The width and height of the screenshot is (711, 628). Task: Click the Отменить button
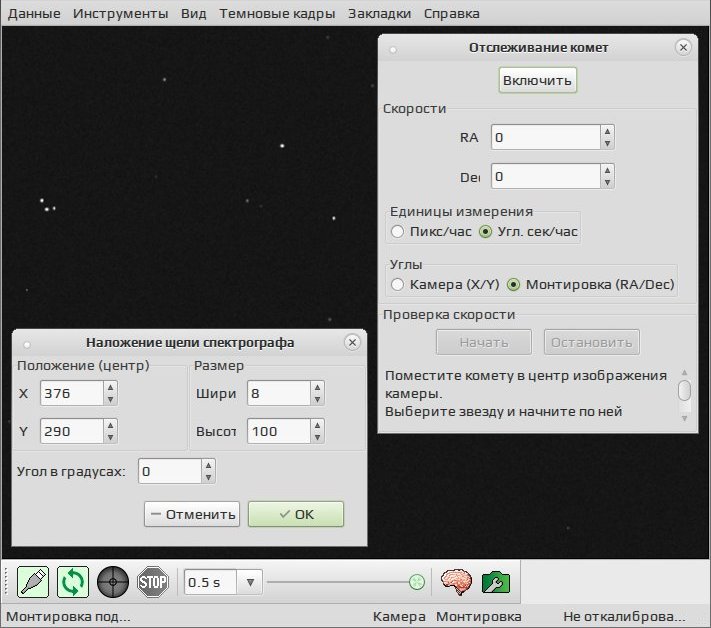coord(192,514)
